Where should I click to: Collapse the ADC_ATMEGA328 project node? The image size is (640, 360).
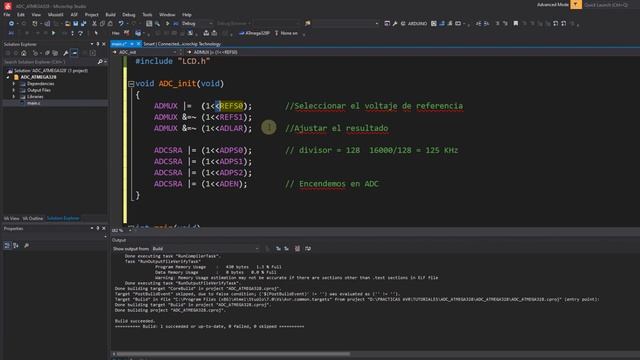(x=8, y=77)
